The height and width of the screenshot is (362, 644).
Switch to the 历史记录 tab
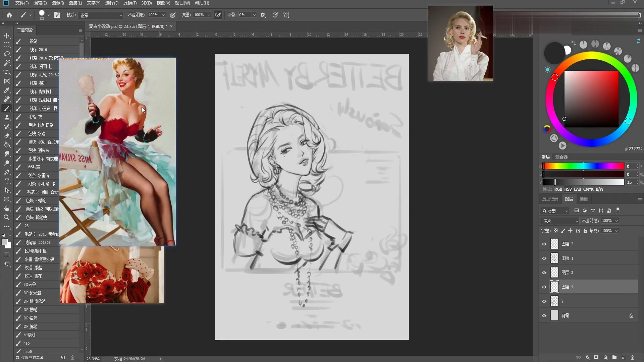[550, 199]
